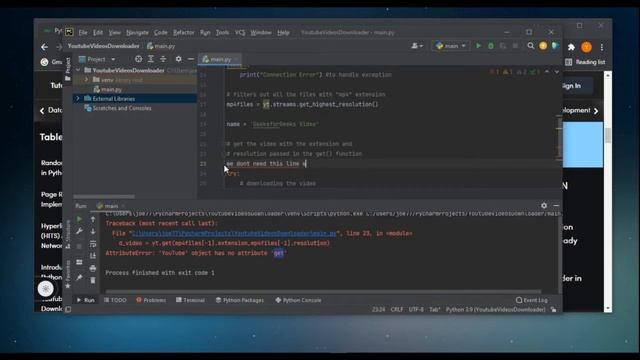Click the Run with Coverage toolbar icon
The height and width of the screenshot is (360, 640).
[503, 46]
